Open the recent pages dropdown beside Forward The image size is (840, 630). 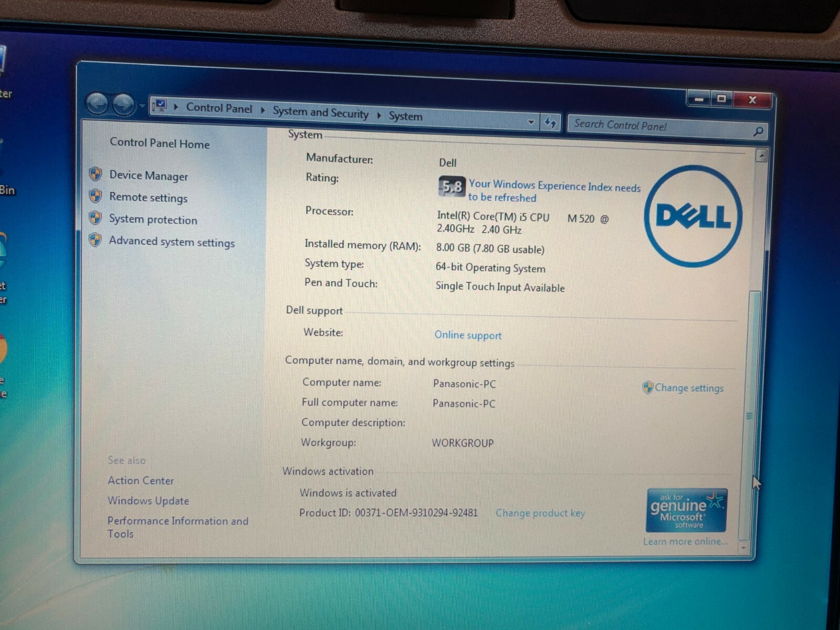tap(142, 106)
